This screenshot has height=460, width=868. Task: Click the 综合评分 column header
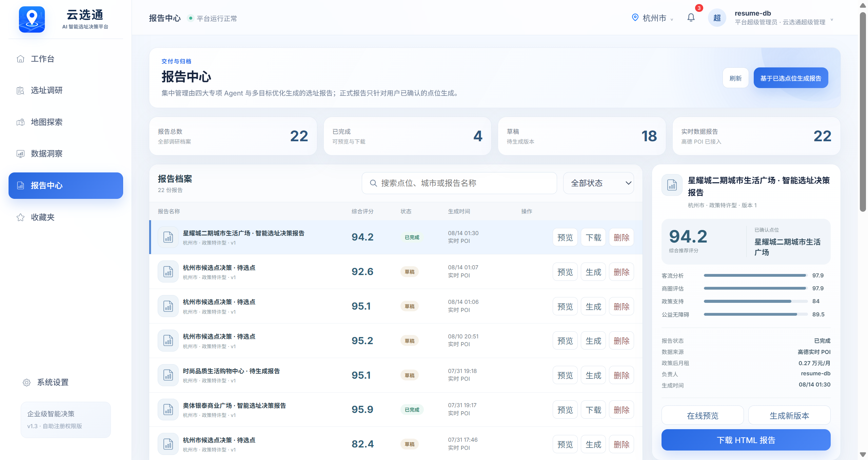pyautogui.click(x=362, y=211)
